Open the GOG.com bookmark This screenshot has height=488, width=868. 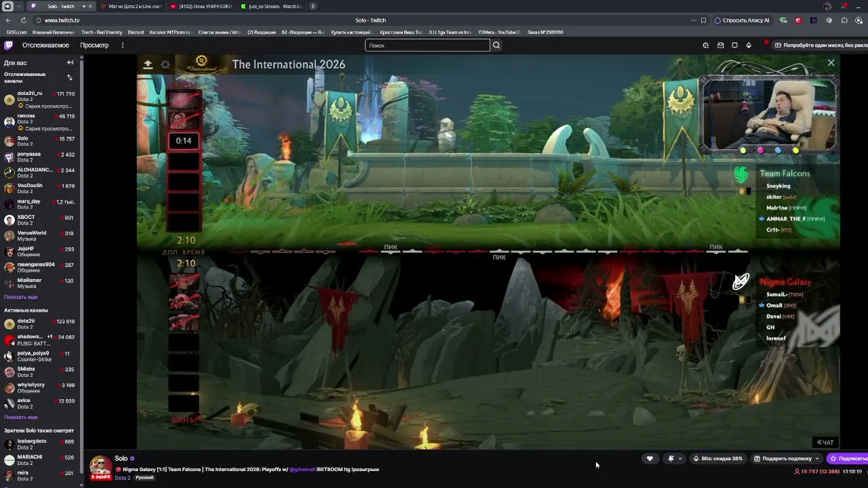16,32
